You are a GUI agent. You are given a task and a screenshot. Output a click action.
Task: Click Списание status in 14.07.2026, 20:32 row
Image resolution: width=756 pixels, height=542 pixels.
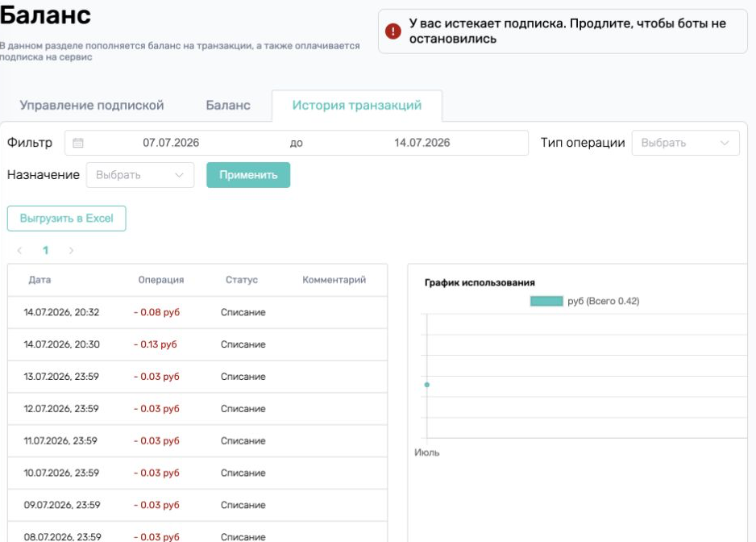click(243, 312)
